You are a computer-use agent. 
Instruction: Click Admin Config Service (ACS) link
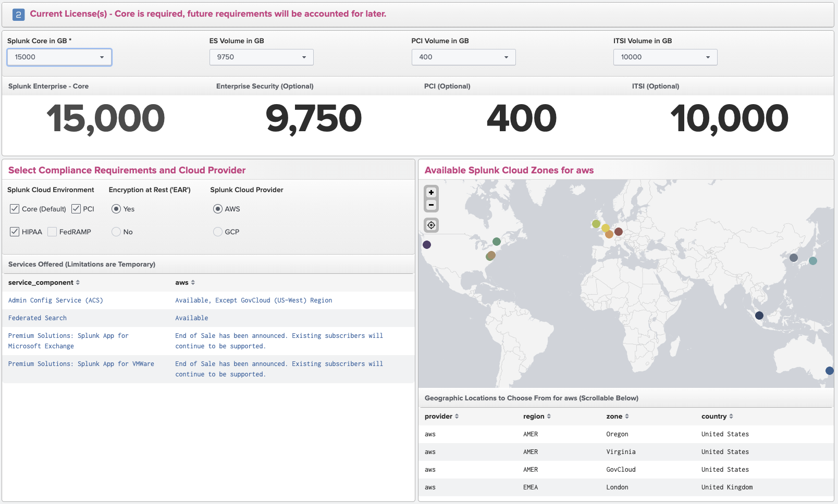tap(56, 300)
